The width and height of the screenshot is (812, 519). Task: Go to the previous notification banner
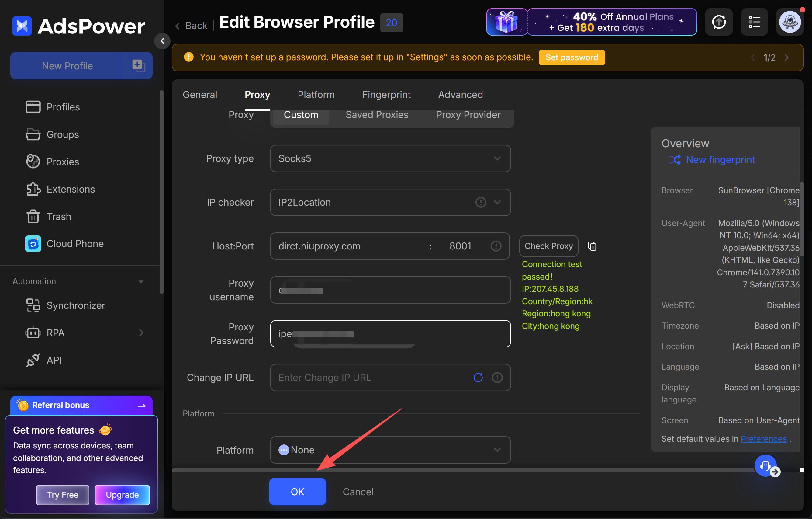(753, 58)
